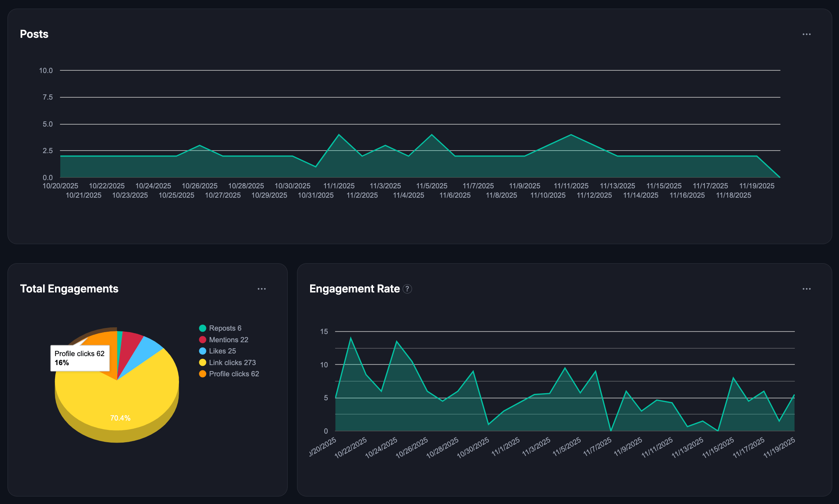The height and width of the screenshot is (504, 839).
Task: Toggle Link clicks 273 legend item
Action: pyautogui.click(x=232, y=362)
